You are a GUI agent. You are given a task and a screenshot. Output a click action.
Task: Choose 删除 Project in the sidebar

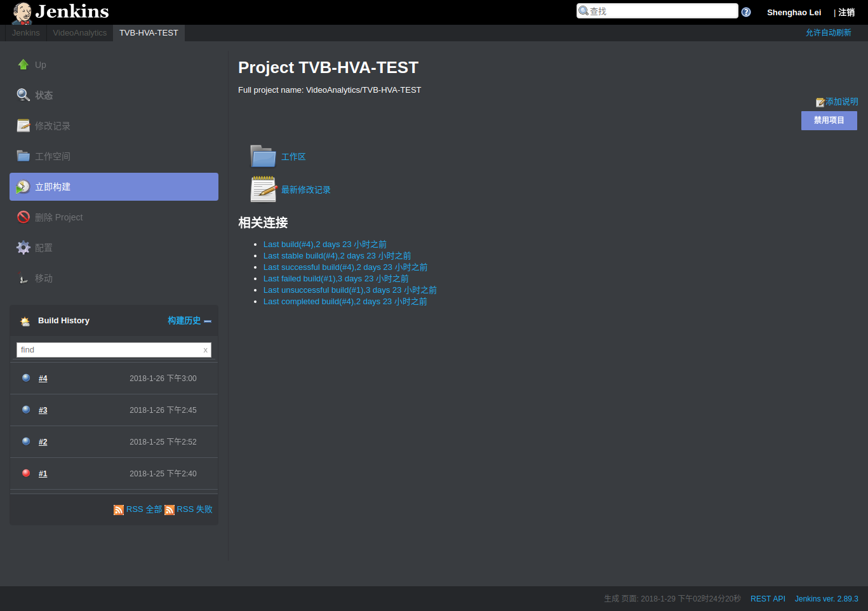click(x=114, y=217)
